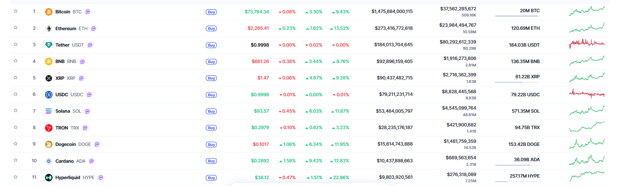644x186 pixels.
Task: Toggle watchlist star for BNB
Action: point(16,61)
